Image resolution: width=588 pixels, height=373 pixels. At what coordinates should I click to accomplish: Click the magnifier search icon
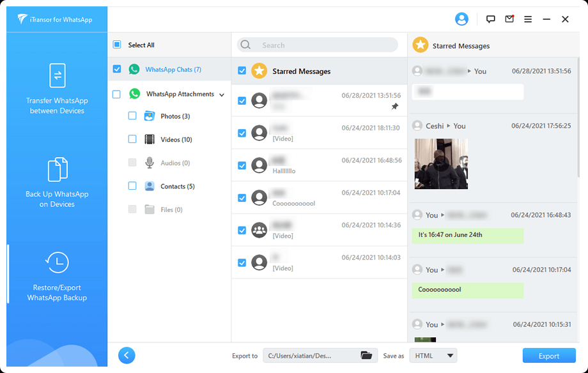coord(245,45)
